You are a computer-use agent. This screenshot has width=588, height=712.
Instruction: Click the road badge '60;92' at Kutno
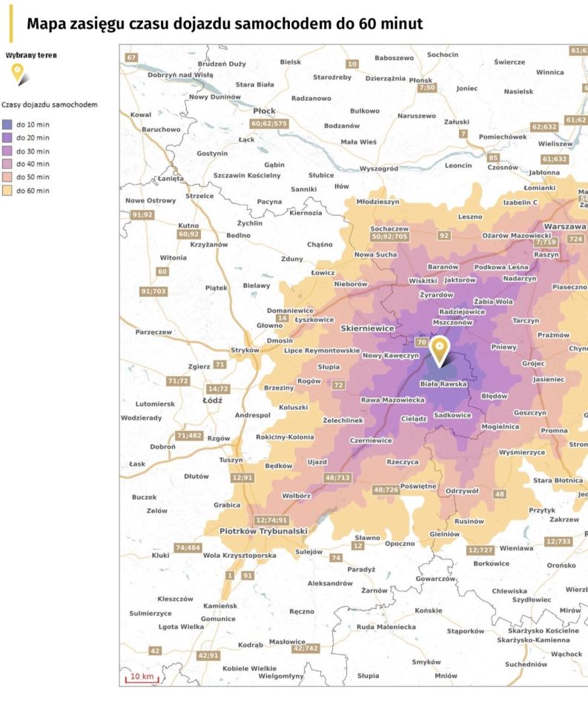point(189,234)
